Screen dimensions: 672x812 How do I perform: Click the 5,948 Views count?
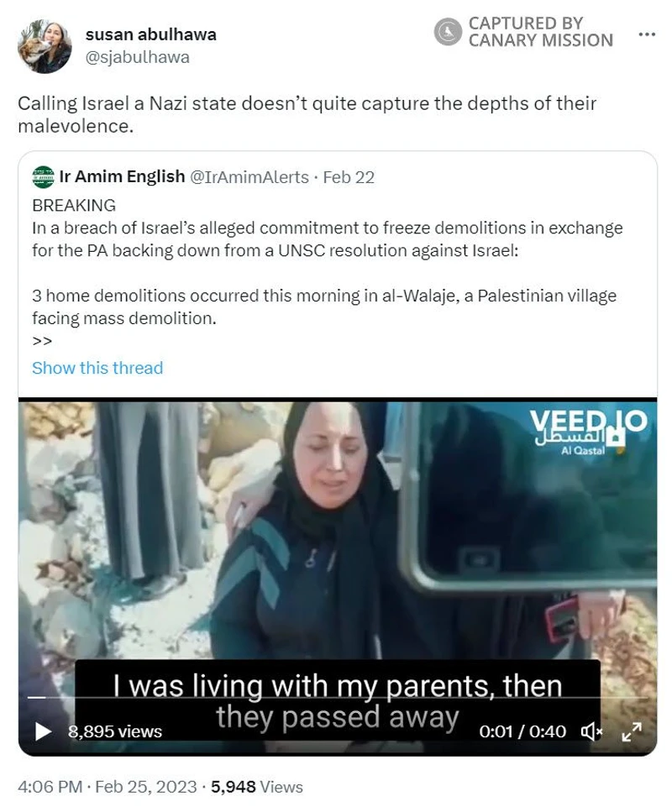click(256, 787)
